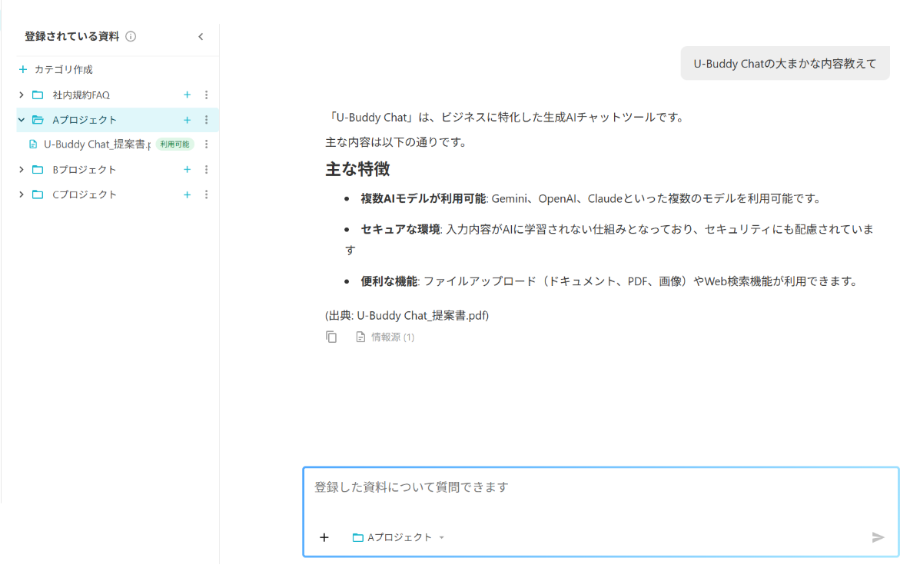The image size is (920, 588).
Task: Click the user message U-Buddy Chatの大まかな内容教えて
Action: click(x=785, y=63)
